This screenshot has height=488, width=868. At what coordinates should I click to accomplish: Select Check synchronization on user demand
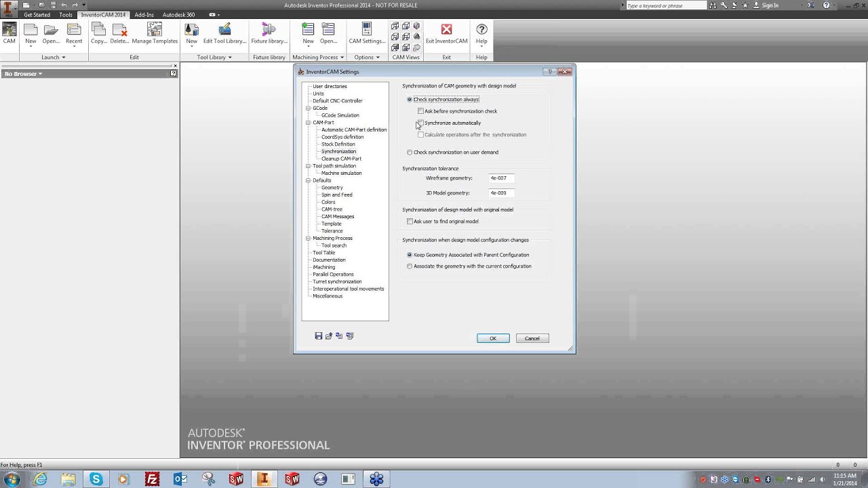point(410,152)
